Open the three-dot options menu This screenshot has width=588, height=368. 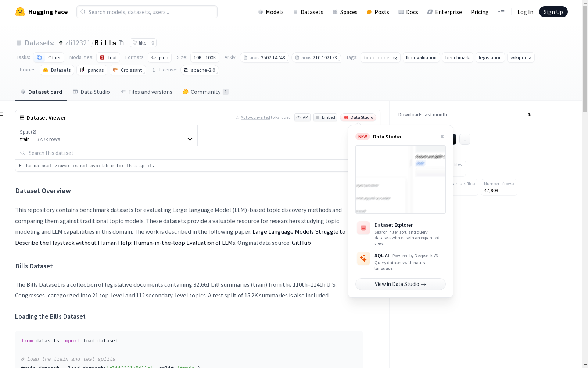465,139
